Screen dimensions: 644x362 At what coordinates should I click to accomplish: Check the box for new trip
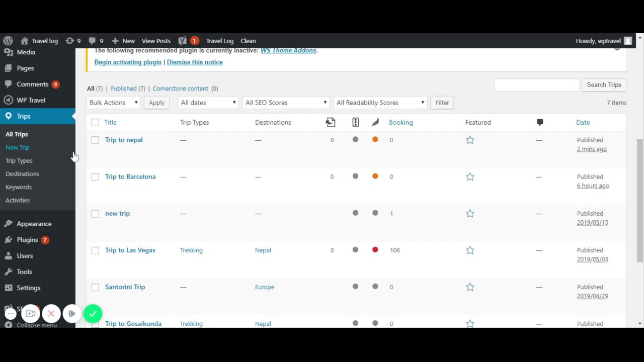(x=95, y=214)
